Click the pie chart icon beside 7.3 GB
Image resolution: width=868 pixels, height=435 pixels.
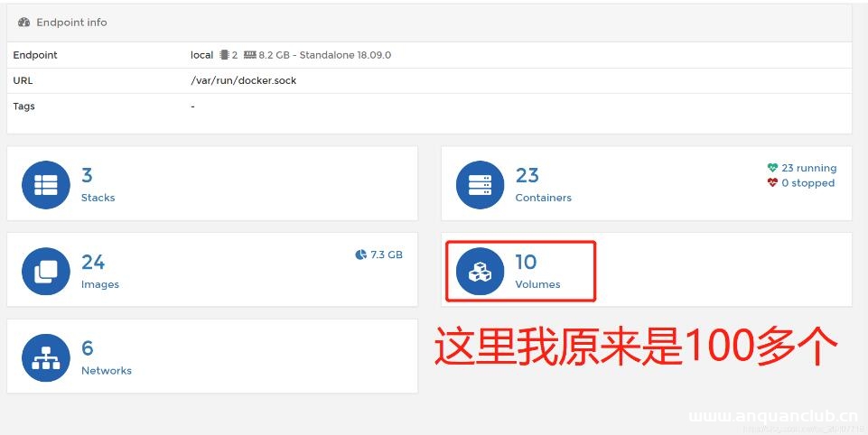[361, 255]
